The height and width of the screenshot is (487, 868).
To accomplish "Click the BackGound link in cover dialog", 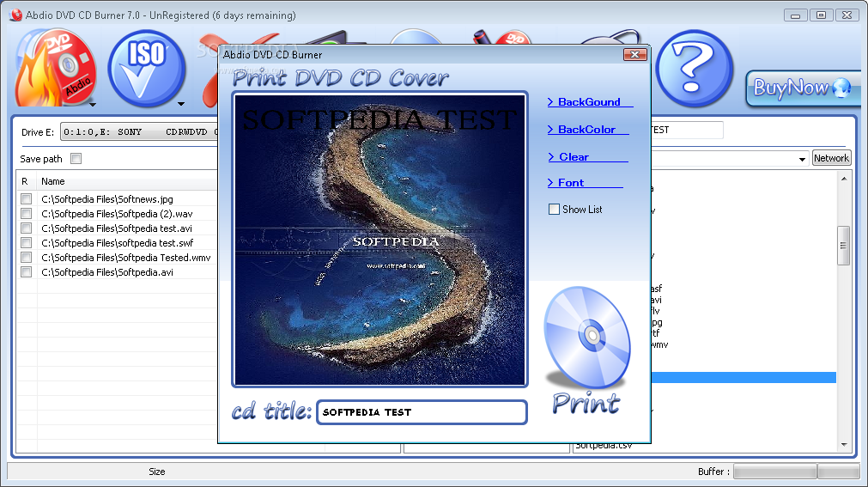I will tap(590, 102).
